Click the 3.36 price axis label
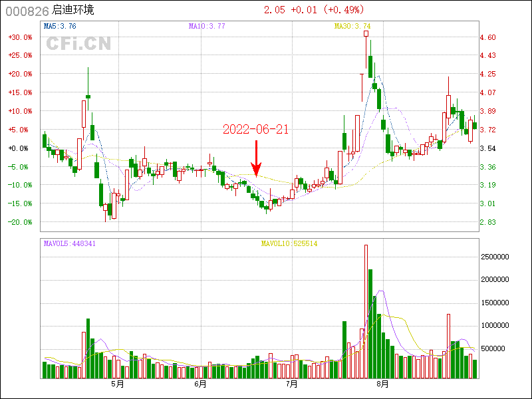The width and height of the screenshot is (532, 399). coord(488,167)
